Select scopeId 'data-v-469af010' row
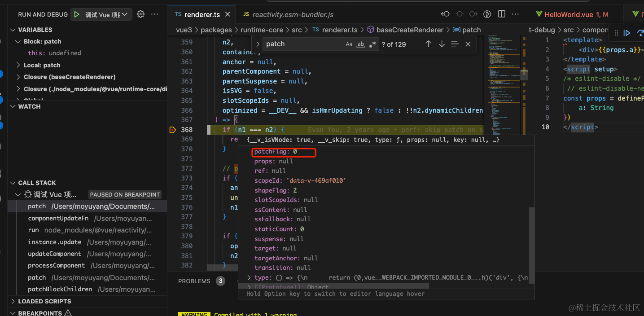 pos(300,180)
